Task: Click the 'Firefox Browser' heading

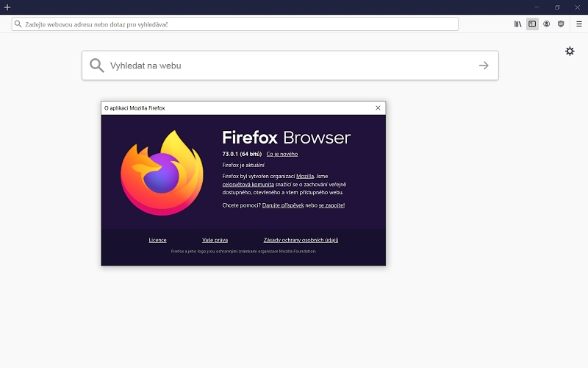Action: pos(286,138)
